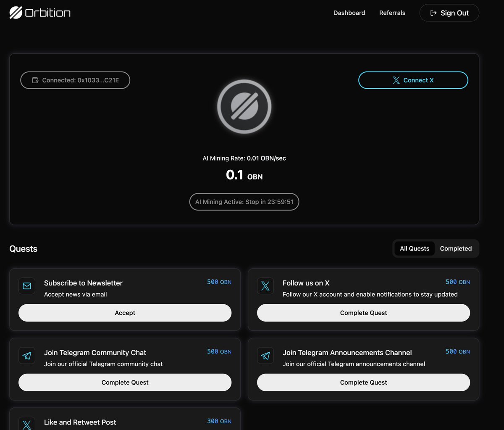Click 500 OBN reward on Community Chat quest
The height and width of the screenshot is (430, 504).
(x=219, y=351)
